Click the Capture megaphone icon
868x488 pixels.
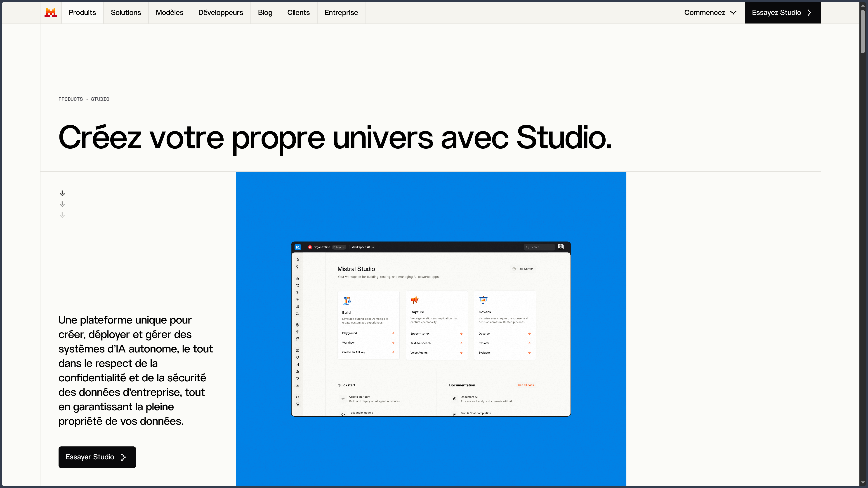[x=415, y=300]
